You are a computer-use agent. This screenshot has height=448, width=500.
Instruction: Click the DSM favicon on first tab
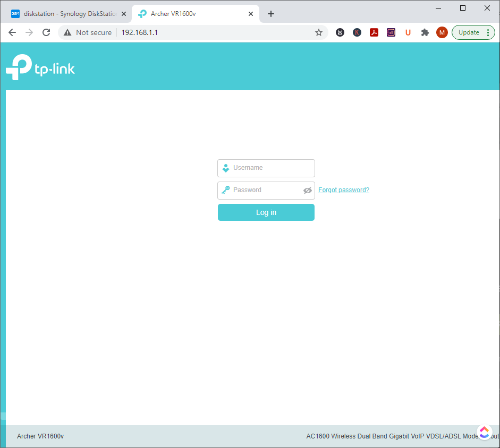coord(15,14)
